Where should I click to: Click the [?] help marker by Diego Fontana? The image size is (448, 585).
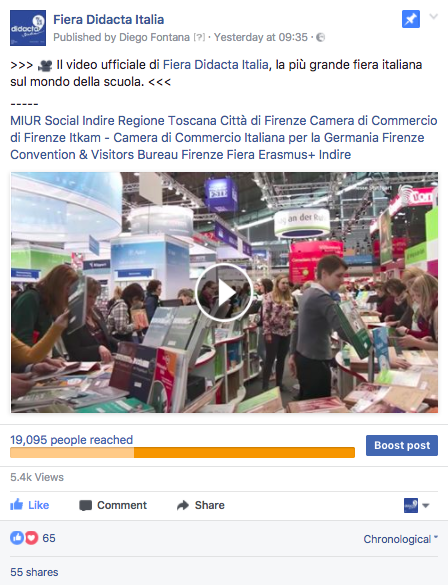[199, 37]
